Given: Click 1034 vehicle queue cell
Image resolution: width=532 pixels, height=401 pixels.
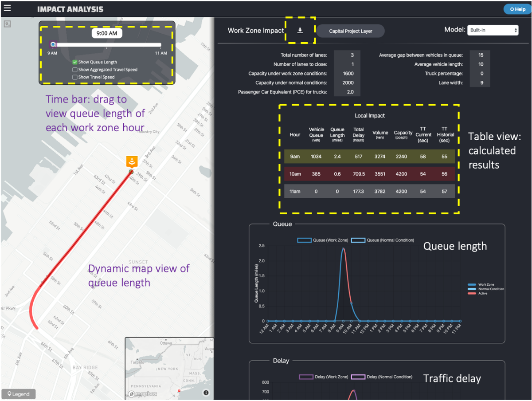Looking at the screenshot, I should [316, 157].
